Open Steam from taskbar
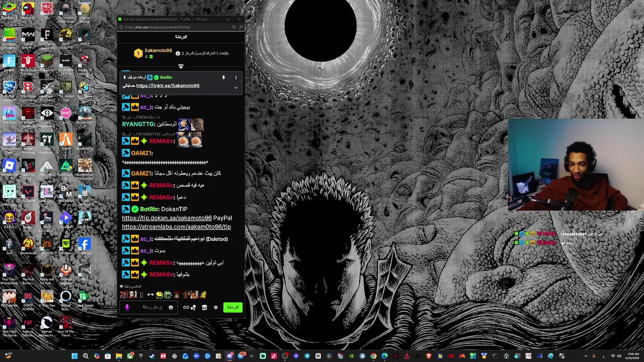The height and width of the screenshot is (362, 644). (151, 356)
